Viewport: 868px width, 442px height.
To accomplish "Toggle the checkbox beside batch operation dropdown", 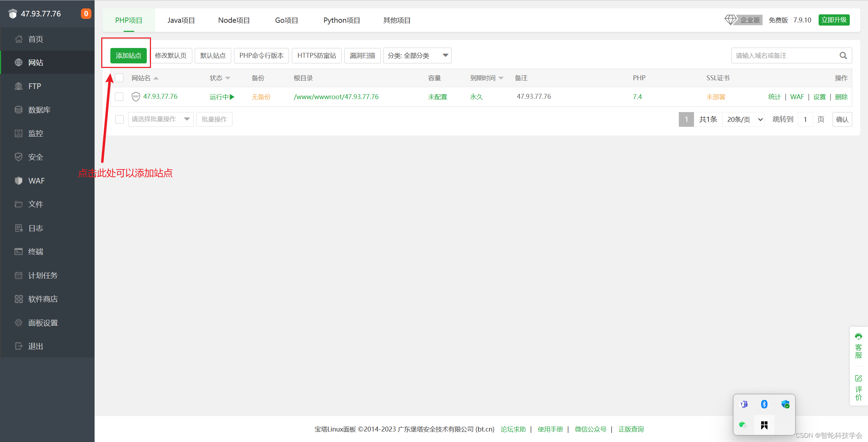I will (119, 119).
